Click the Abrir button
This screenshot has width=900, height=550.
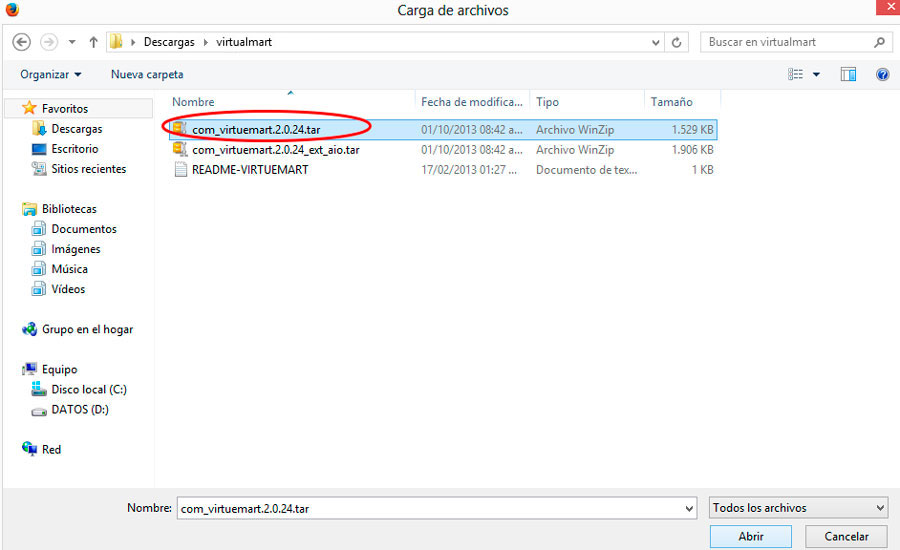(750, 537)
